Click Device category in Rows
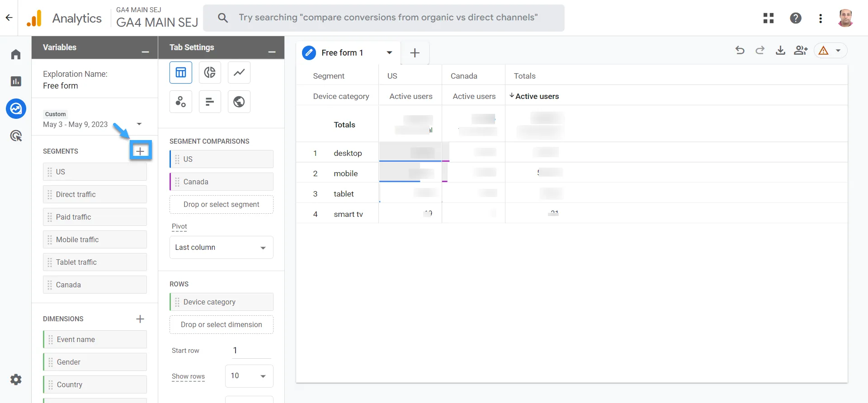The width and height of the screenshot is (868, 403). tap(222, 302)
